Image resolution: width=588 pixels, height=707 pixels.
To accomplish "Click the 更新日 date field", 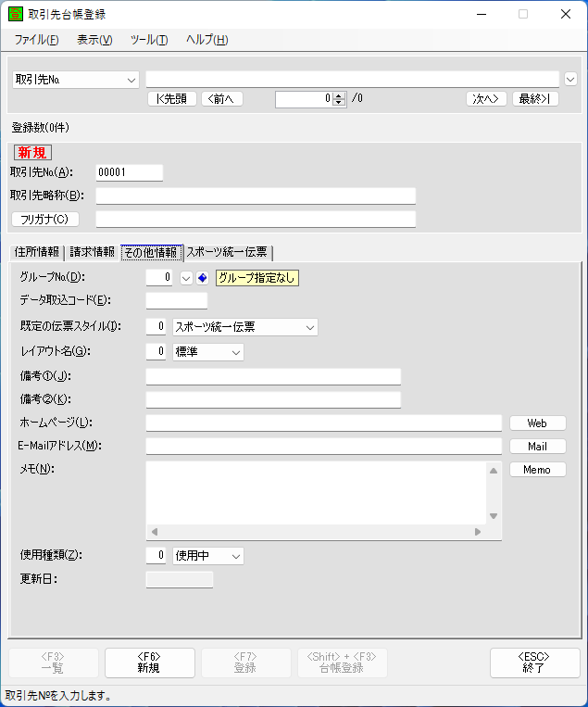I will [x=180, y=579].
